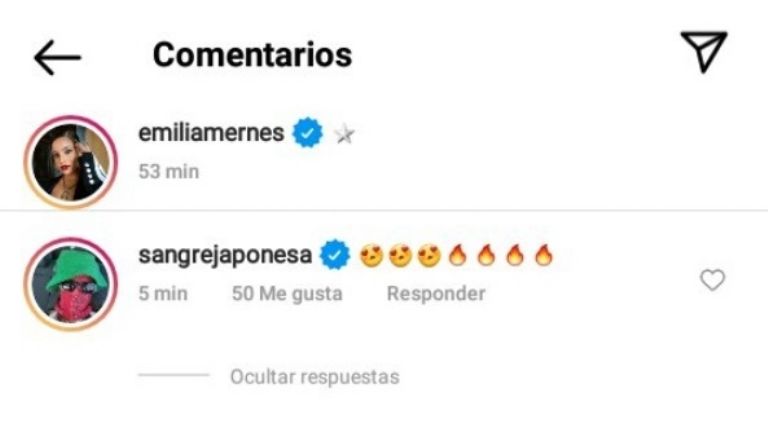768x423 pixels.
Task: Tap the last fire emoji in comment
Action: 544,255
